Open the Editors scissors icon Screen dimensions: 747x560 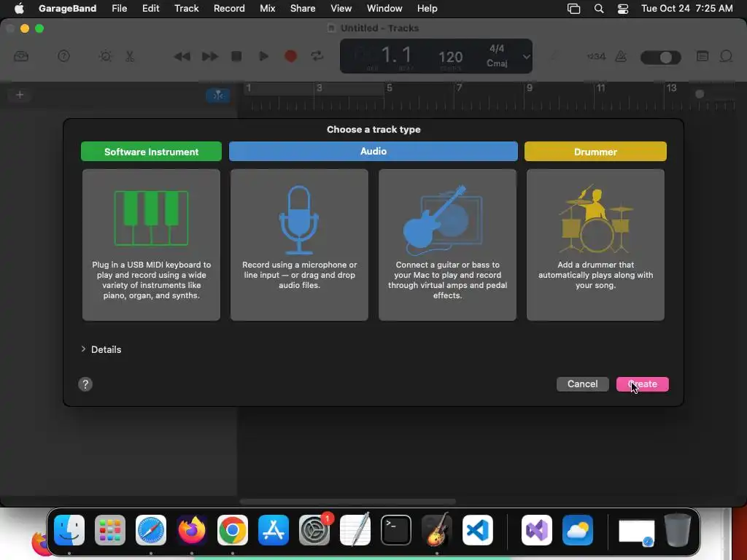130,57
